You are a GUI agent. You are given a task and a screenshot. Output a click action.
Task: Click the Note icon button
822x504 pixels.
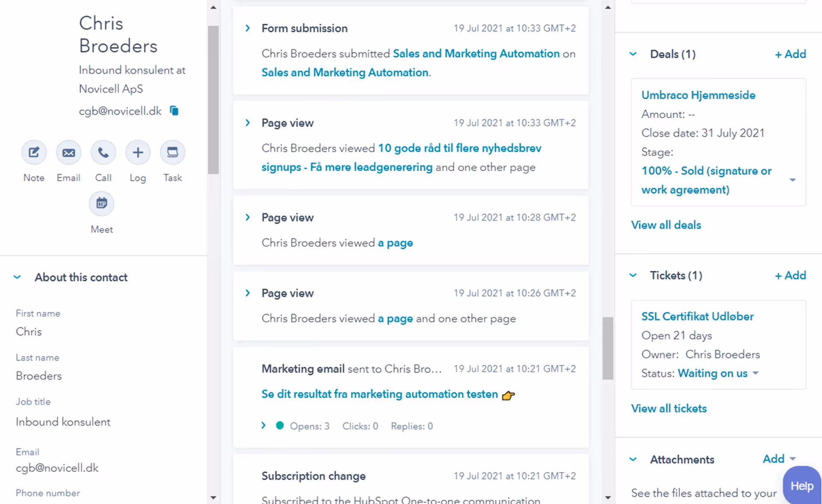[34, 152]
